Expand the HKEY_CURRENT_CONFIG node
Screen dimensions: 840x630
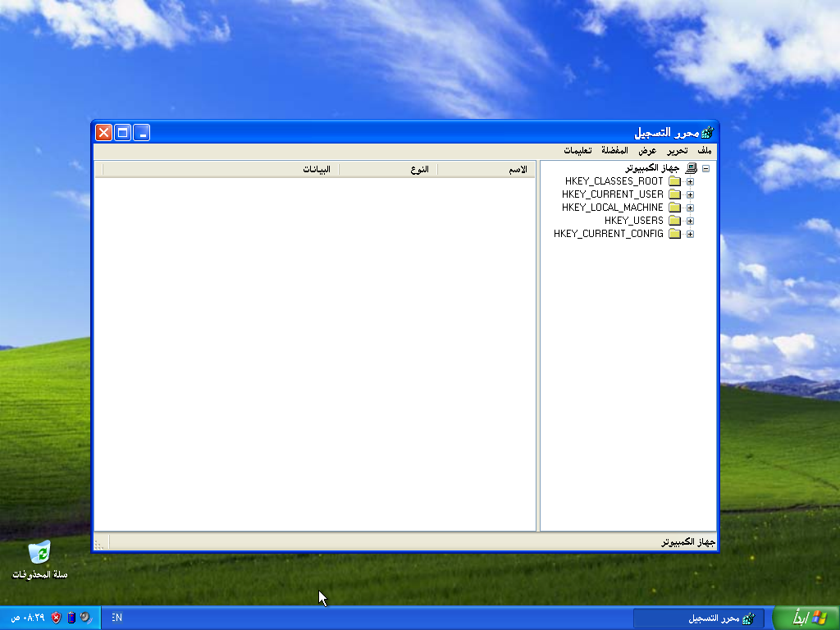690,234
